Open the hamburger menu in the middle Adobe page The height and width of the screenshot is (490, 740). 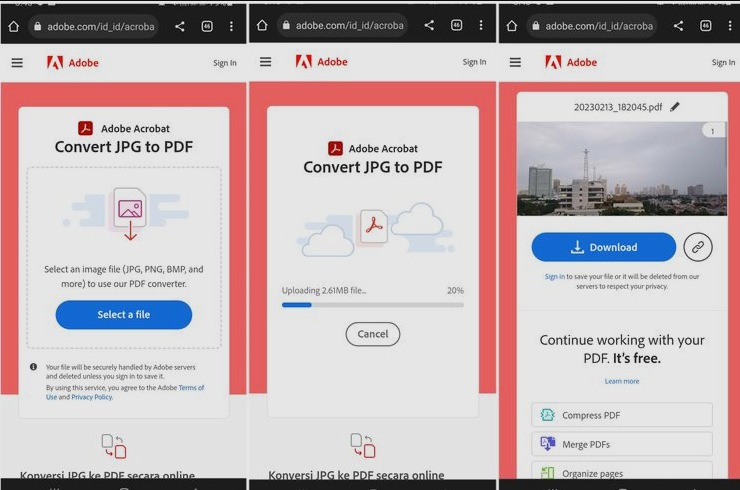coord(266,62)
